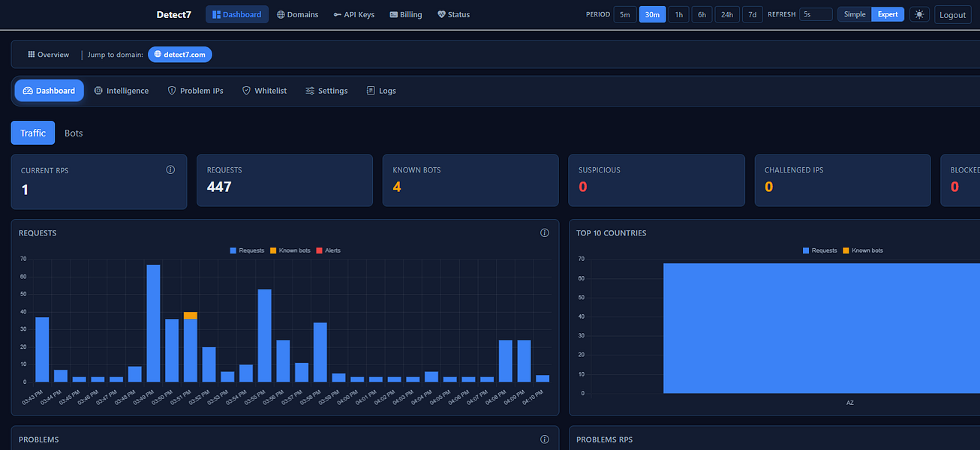Set period to 5m
The width and height of the screenshot is (980, 450).
point(625,14)
